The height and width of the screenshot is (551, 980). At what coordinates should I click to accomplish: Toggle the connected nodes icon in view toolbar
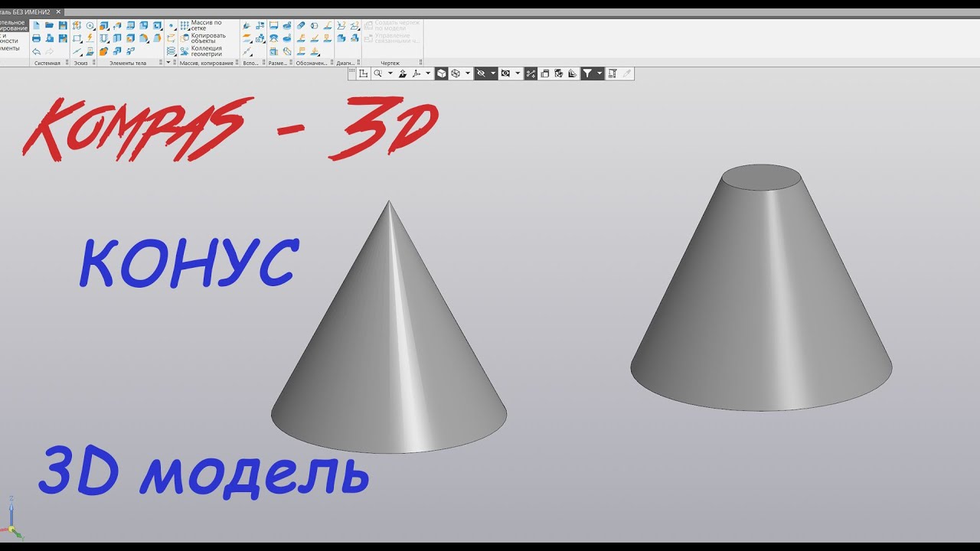pyautogui.click(x=531, y=73)
